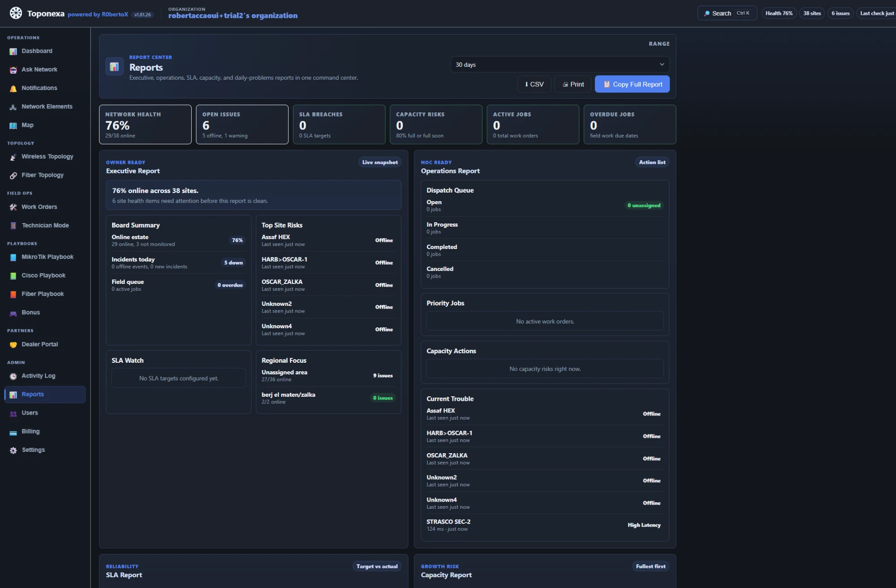Screen dimensions: 896x588
Task: Click the Toponexa logo icon
Action: tap(16, 13)
